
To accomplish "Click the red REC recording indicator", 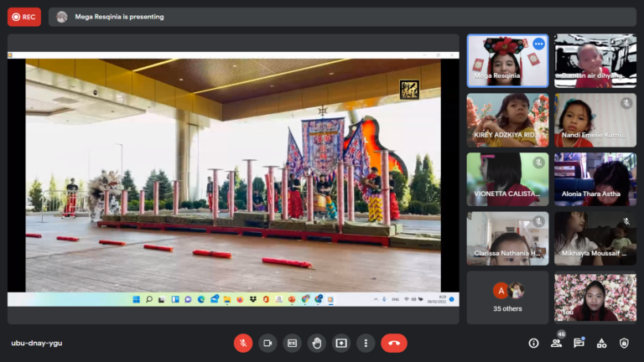I will [24, 17].
